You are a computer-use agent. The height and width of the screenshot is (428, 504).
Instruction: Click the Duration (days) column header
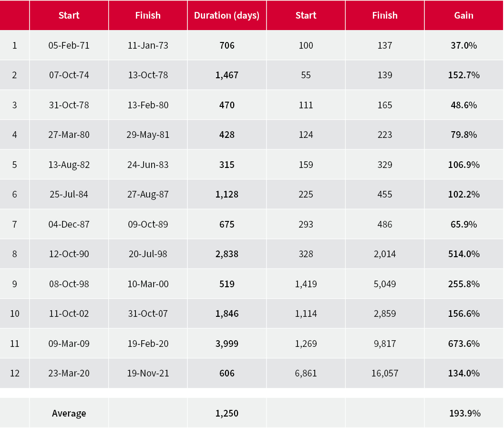pyautogui.click(x=226, y=15)
